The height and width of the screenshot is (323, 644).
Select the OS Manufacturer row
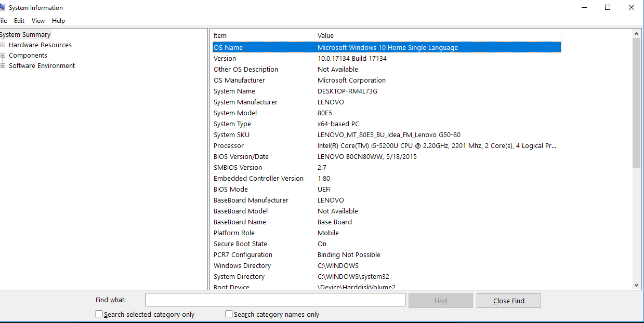pyautogui.click(x=387, y=80)
